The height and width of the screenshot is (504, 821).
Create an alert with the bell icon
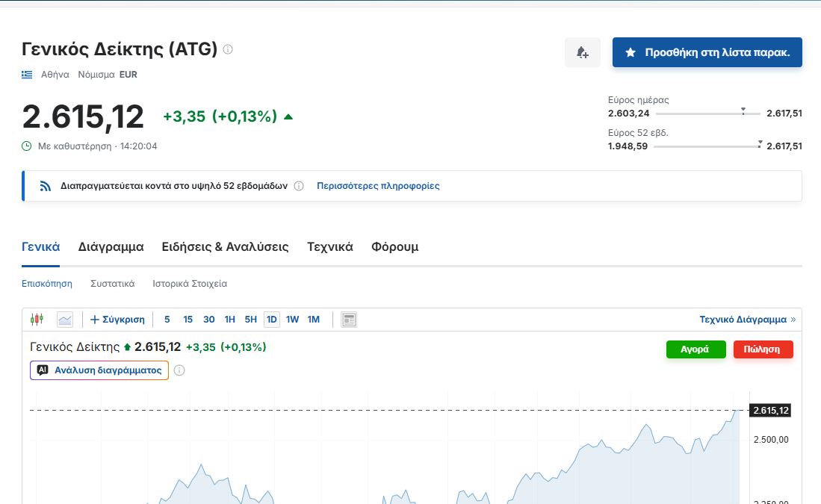point(582,52)
